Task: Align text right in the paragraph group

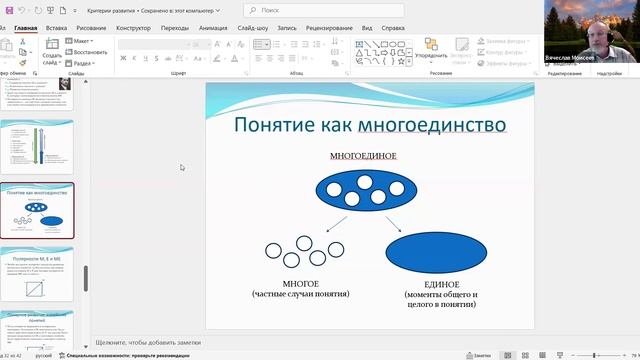Action: pyautogui.click(x=281, y=59)
